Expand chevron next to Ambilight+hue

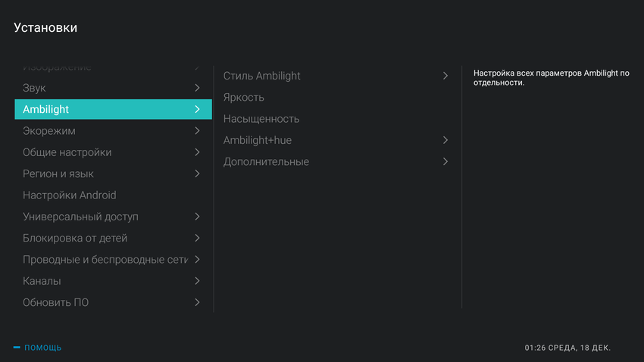(x=445, y=140)
